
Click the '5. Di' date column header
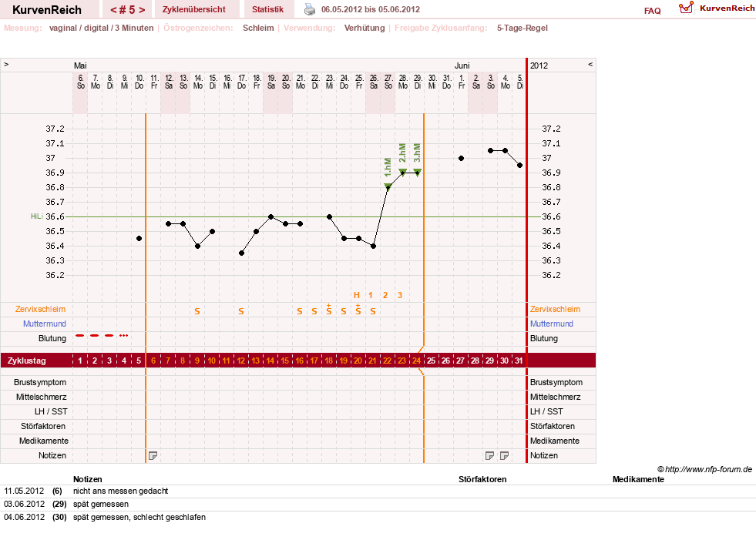(519, 82)
